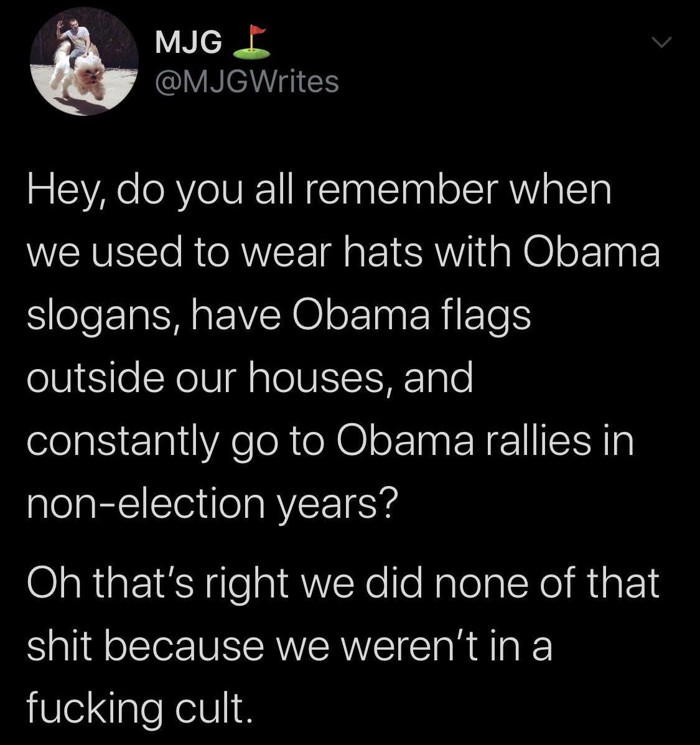The height and width of the screenshot is (745, 700).
Task: Click the MJG display name
Action: tap(189, 43)
